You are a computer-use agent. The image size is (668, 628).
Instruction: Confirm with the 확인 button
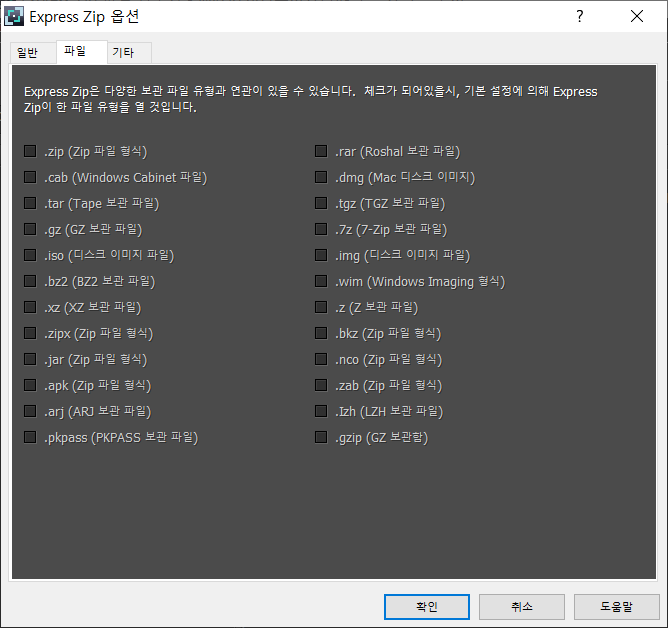click(x=427, y=607)
